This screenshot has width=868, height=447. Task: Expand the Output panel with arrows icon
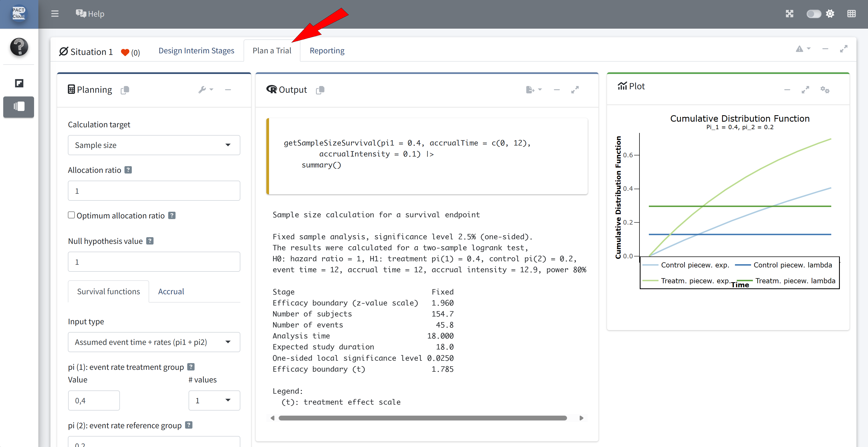(575, 90)
